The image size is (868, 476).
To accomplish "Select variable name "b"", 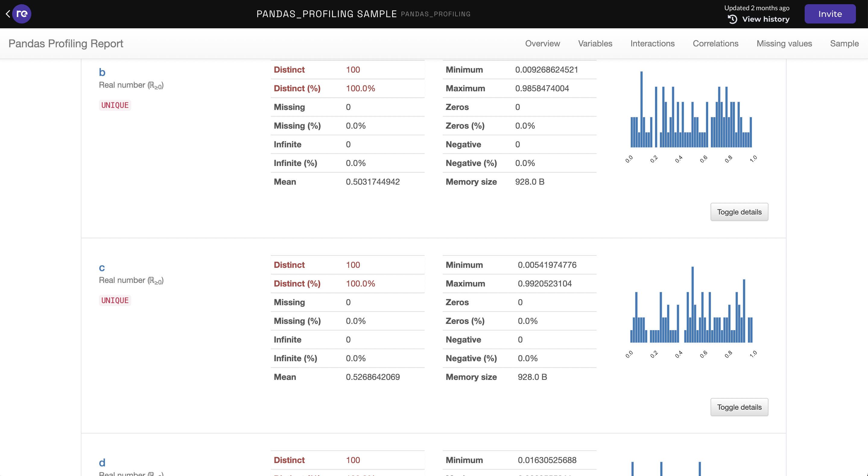I will tap(102, 72).
